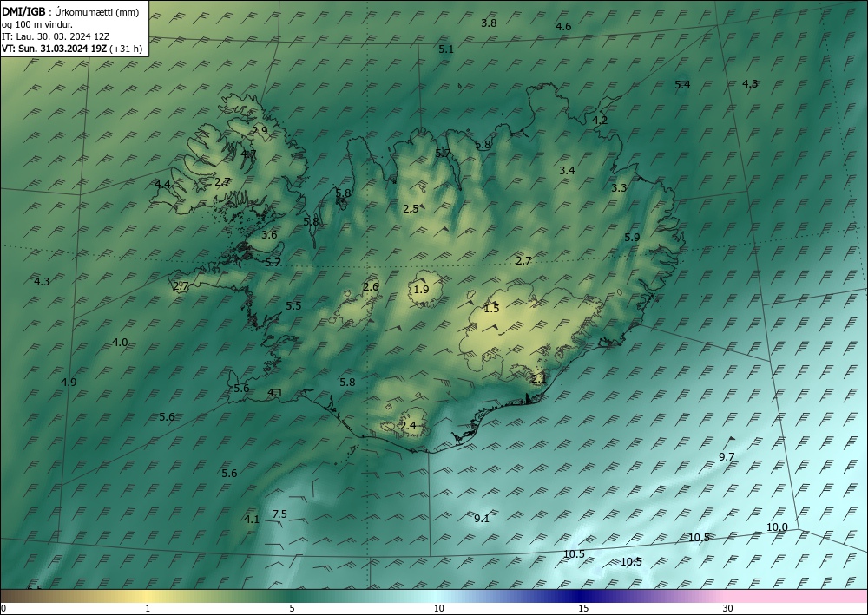Click the legend label '10'

pos(438,608)
